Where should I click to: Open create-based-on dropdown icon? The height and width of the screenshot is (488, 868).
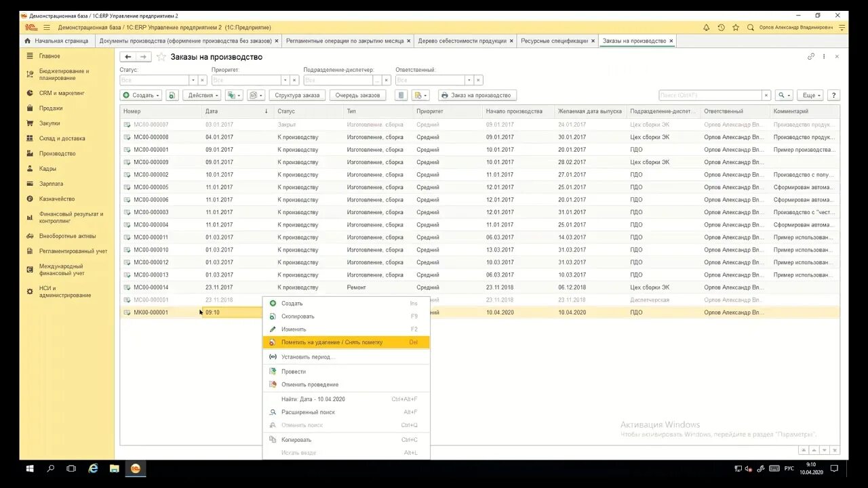tap(234, 96)
